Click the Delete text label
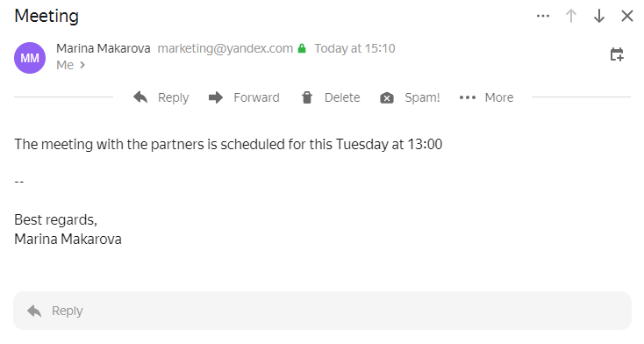644x344 pixels. pos(342,97)
